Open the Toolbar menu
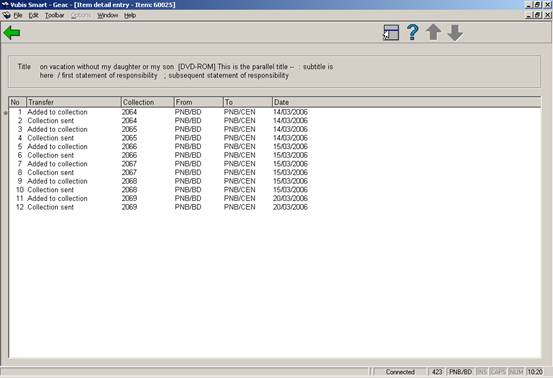 55,16
